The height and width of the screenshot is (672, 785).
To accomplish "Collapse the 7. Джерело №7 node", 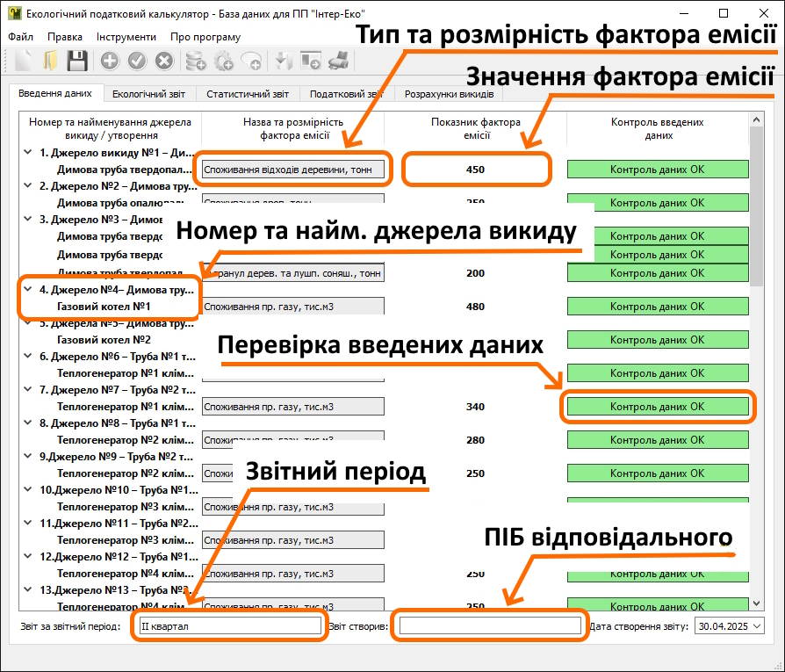I will pos(28,389).
